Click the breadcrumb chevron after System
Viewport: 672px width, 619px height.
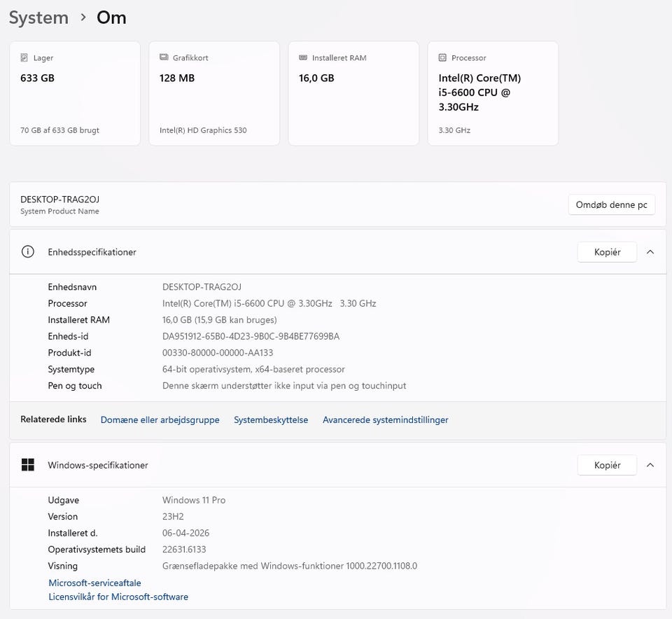tap(83, 18)
